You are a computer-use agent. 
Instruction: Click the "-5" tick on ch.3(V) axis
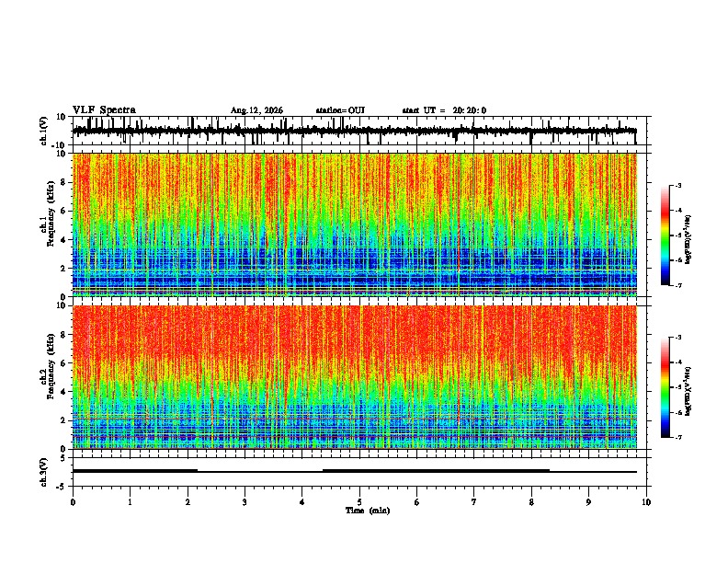pyautogui.click(x=63, y=487)
